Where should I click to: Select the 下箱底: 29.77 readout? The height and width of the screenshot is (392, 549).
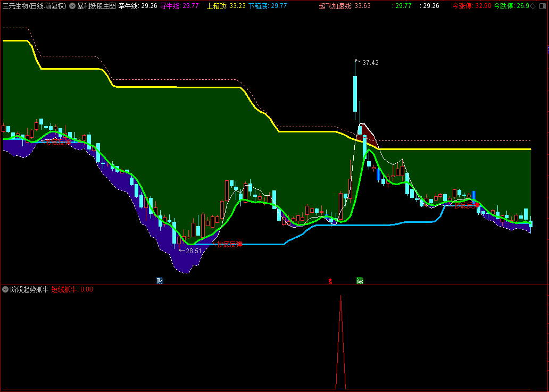[x=268, y=6]
